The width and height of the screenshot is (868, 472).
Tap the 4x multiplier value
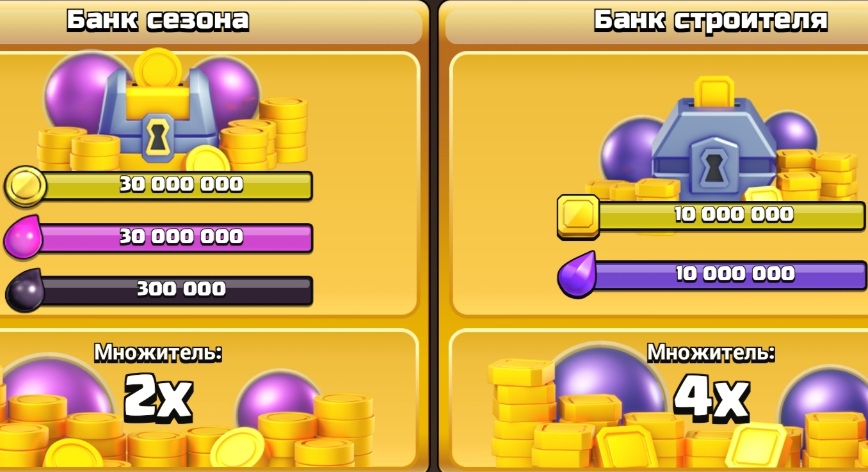[712, 398]
